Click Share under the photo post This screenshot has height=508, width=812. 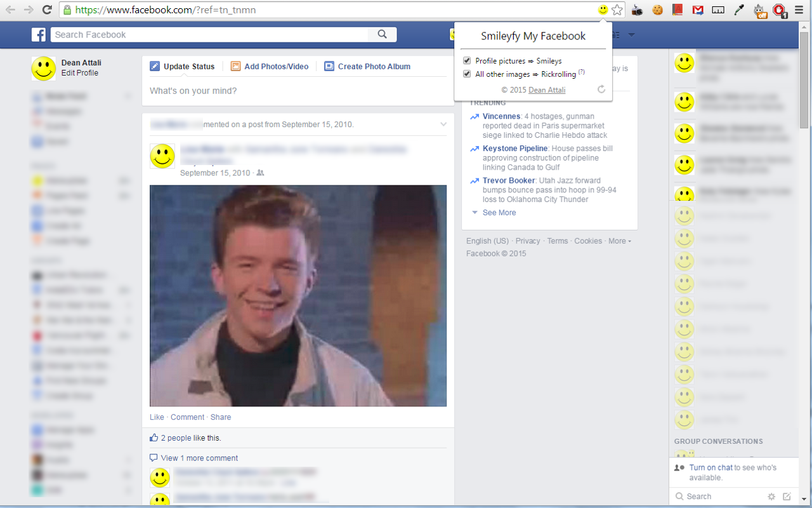pyautogui.click(x=221, y=417)
